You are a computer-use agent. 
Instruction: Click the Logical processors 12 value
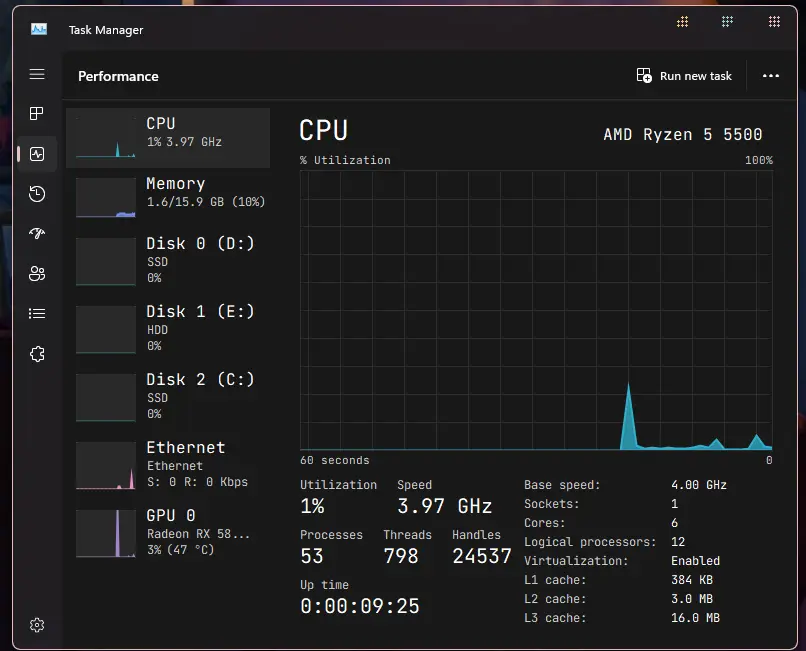(x=677, y=541)
